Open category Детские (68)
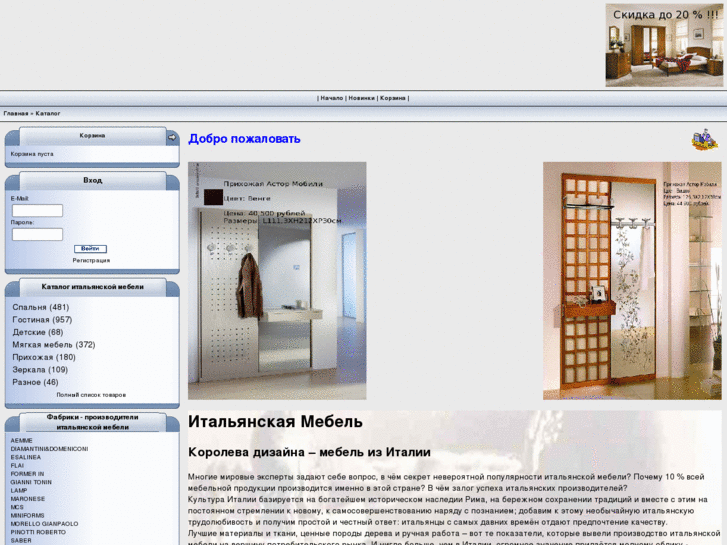Image resolution: width=727 pixels, height=545 pixels. 38,333
